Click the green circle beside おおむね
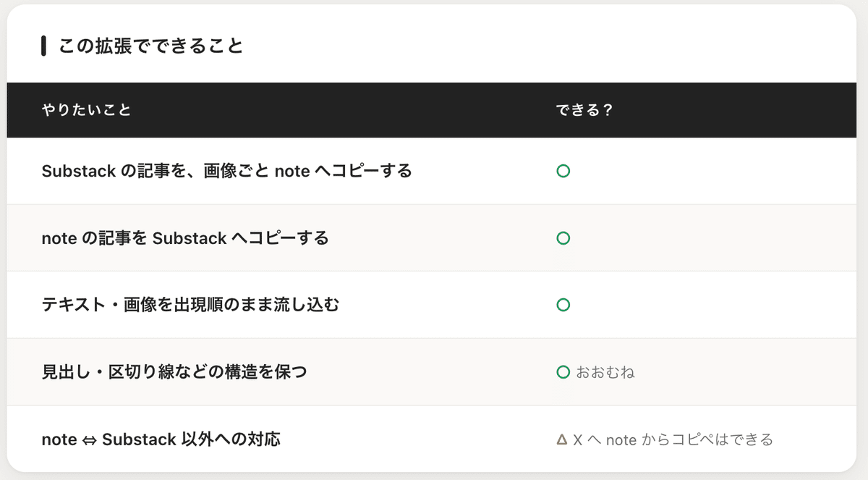The image size is (868, 480). pyautogui.click(x=563, y=372)
